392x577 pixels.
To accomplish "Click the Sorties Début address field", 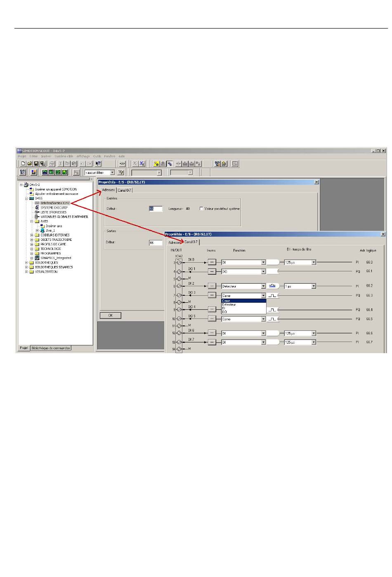I will coord(156,242).
